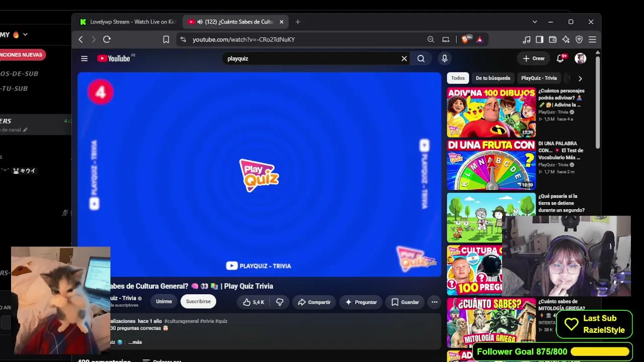This screenshot has height=362, width=644.
Task: Click the Unirme membership button
Action: (x=164, y=302)
